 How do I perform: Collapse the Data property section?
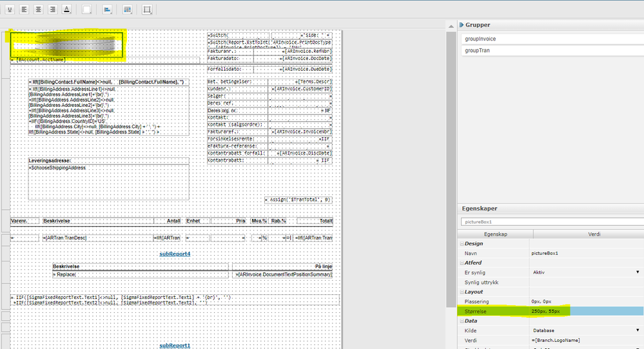462,321
